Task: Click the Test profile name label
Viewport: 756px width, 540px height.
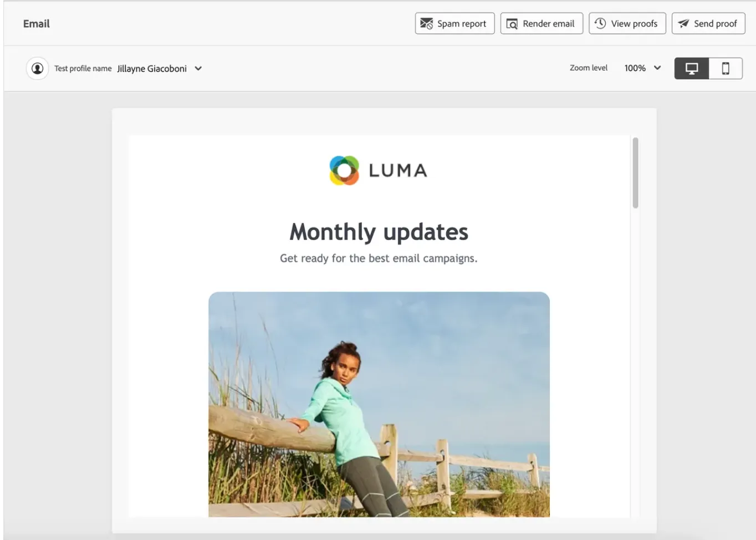Action: pyautogui.click(x=83, y=69)
